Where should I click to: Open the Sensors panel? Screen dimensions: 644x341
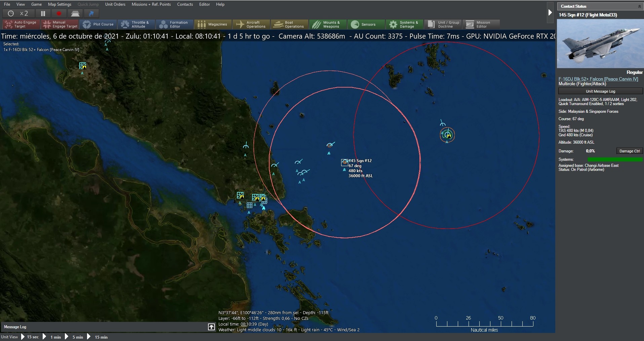[x=365, y=24]
